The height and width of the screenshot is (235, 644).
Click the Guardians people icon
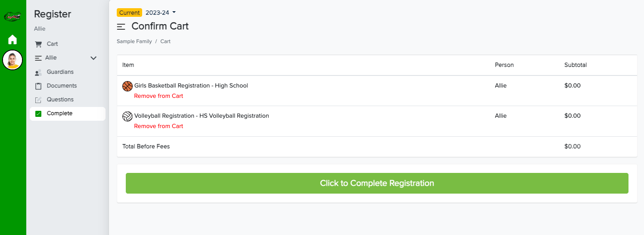pos(38,72)
